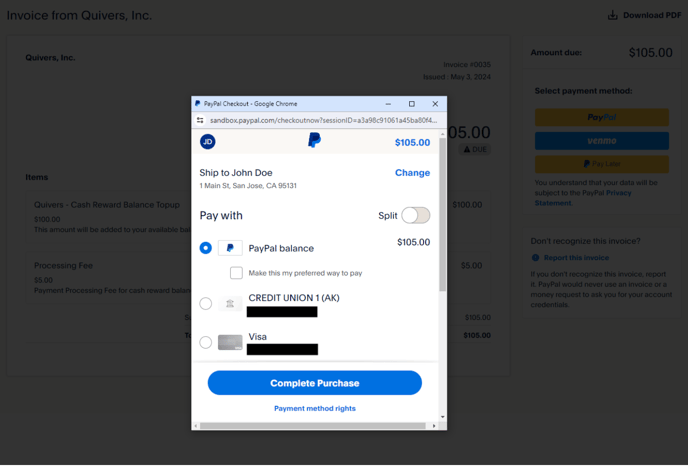688x467 pixels.
Task: Click the PayPal logo in checkout header
Action: (x=314, y=140)
